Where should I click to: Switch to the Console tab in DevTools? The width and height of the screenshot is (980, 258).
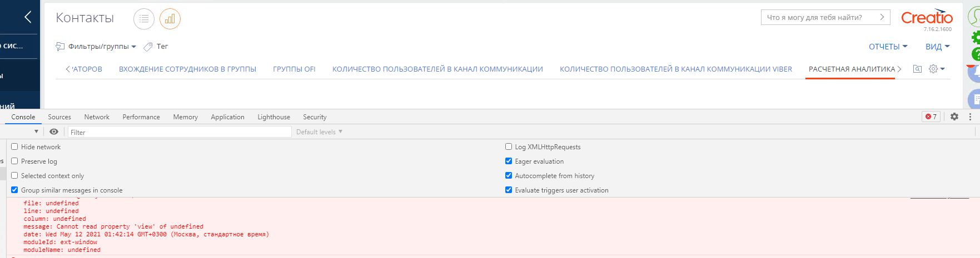(x=23, y=117)
